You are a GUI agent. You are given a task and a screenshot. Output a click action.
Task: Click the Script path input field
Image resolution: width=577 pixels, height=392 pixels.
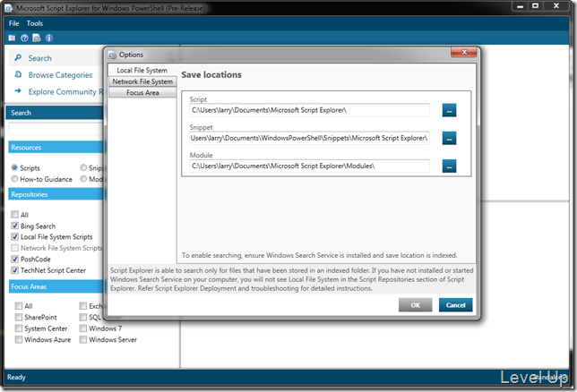click(x=309, y=110)
